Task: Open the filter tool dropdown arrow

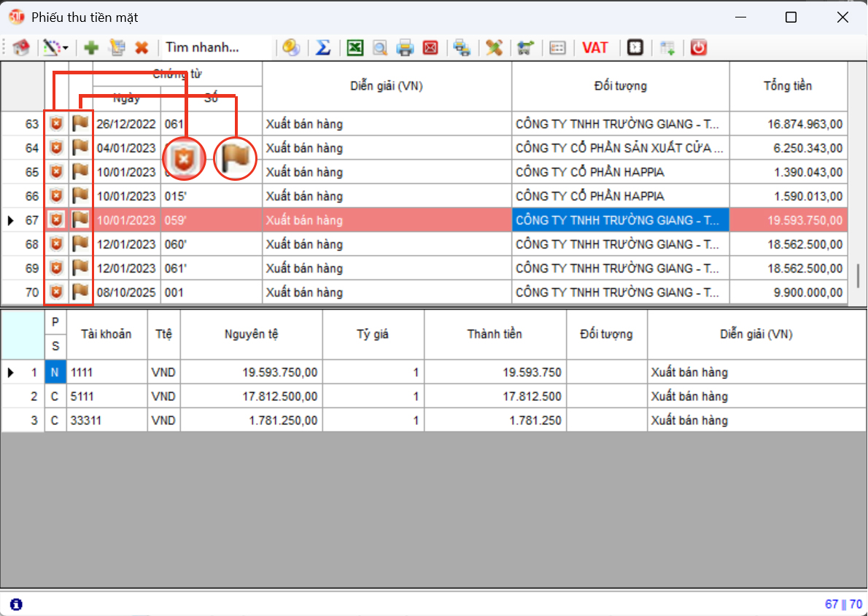Action: click(66, 48)
